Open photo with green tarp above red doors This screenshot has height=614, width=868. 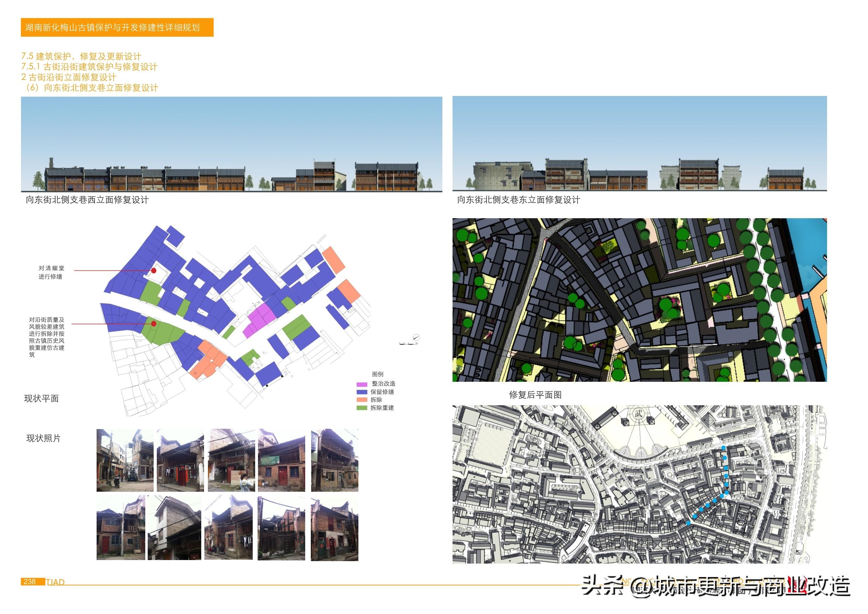(x=281, y=460)
